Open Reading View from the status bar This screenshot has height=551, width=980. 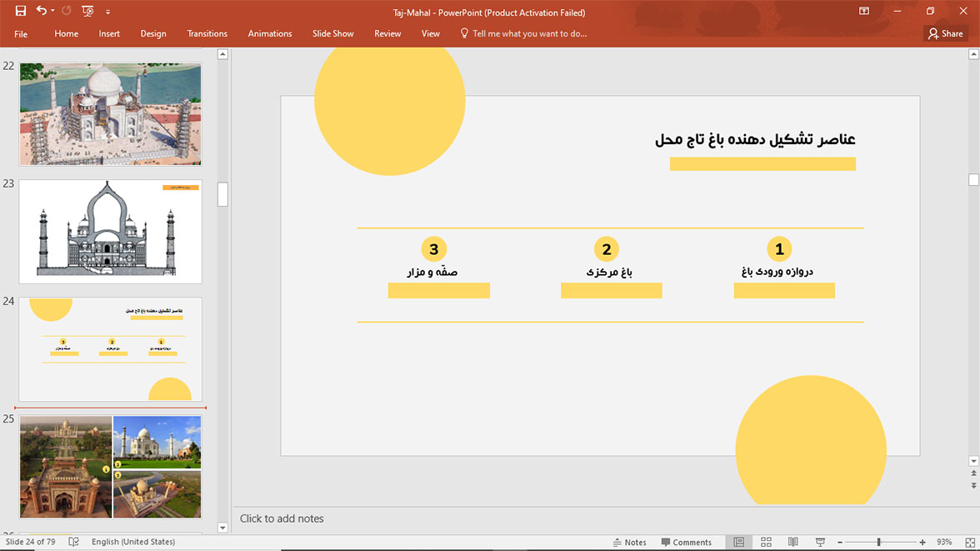click(x=793, y=542)
